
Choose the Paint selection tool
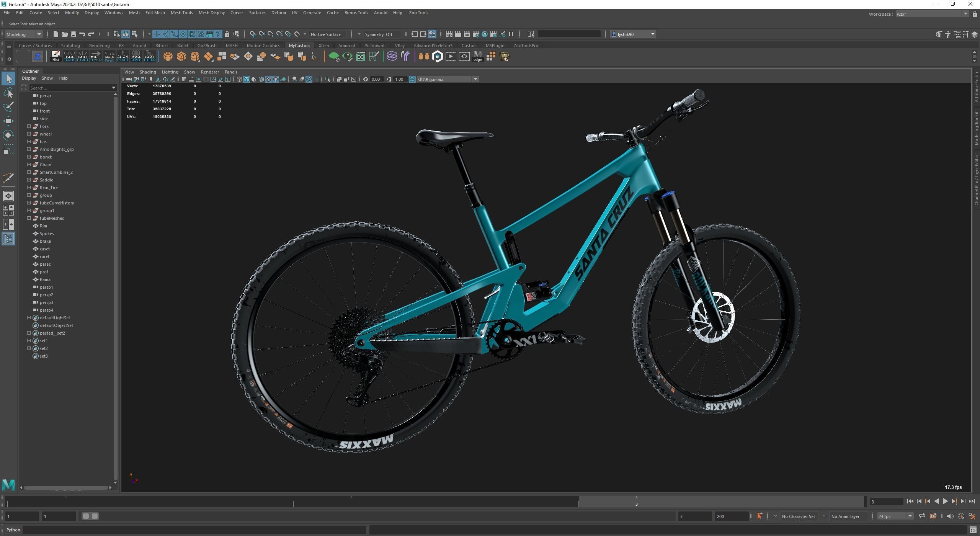8,107
